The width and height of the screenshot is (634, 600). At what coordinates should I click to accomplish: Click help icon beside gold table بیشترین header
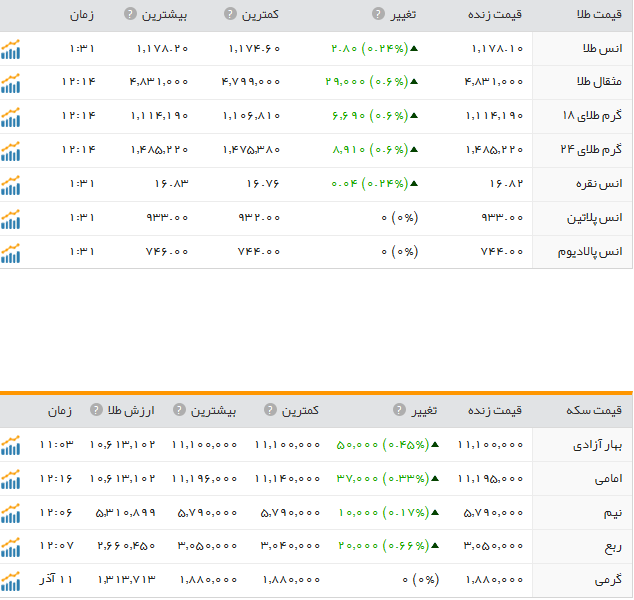[x=130, y=14]
